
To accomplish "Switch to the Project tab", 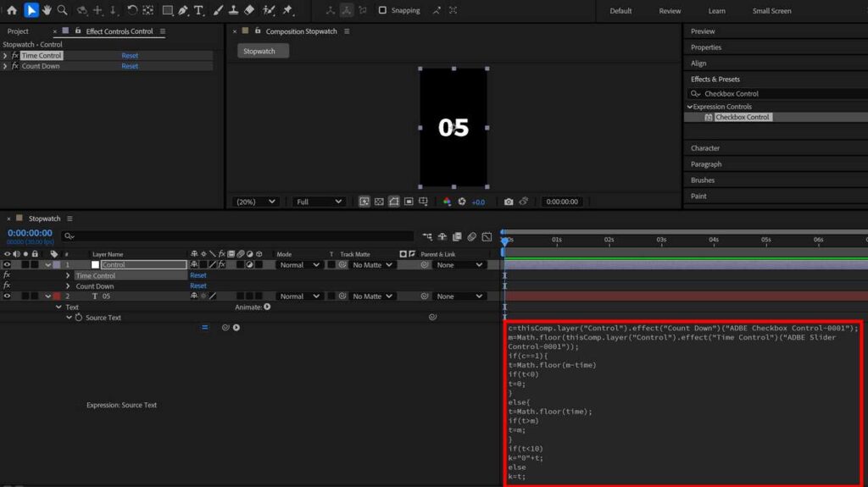I will pyautogui.click(x=18, y=31).
